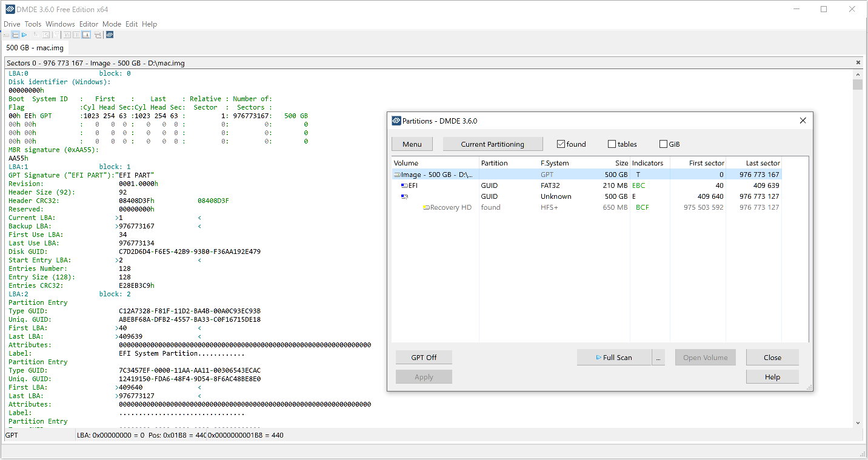Sort by the Volume column header

click(435, 163)
